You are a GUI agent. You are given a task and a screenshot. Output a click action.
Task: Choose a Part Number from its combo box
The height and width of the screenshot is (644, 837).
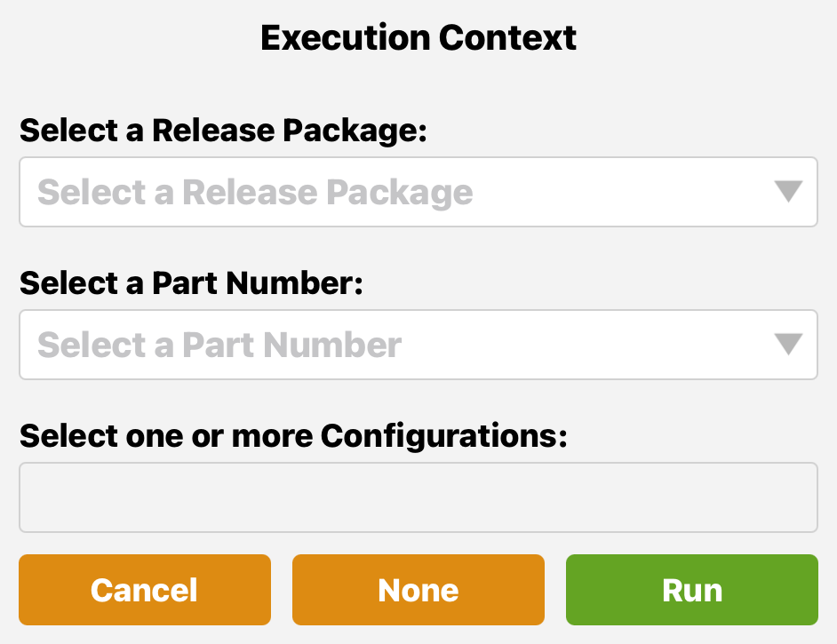tap(418, 345)
